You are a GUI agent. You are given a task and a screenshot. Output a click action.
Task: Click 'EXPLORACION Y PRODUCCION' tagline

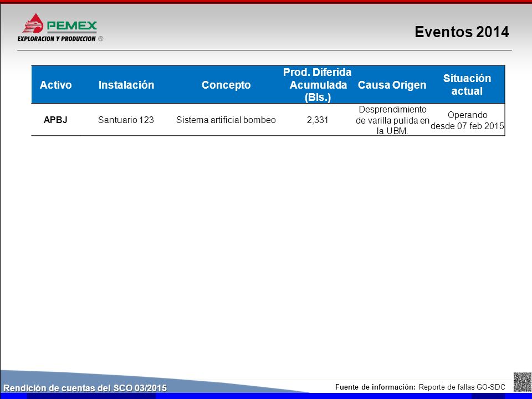coord(57,39)
